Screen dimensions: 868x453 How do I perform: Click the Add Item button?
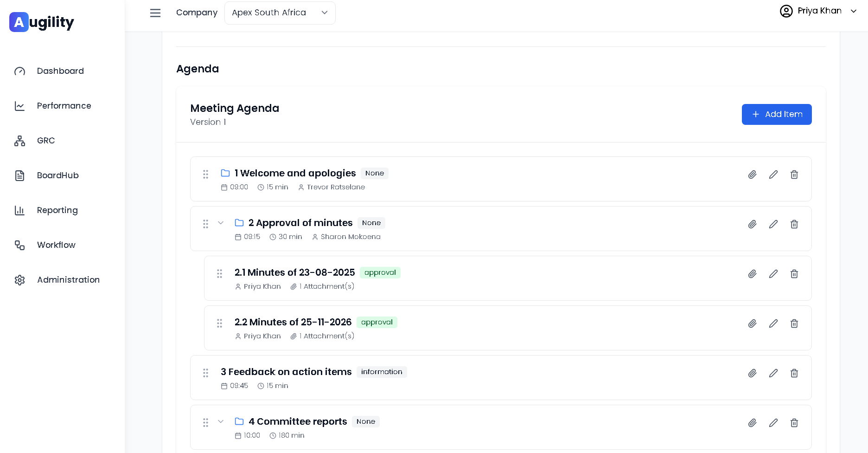[x=777, y=114]
